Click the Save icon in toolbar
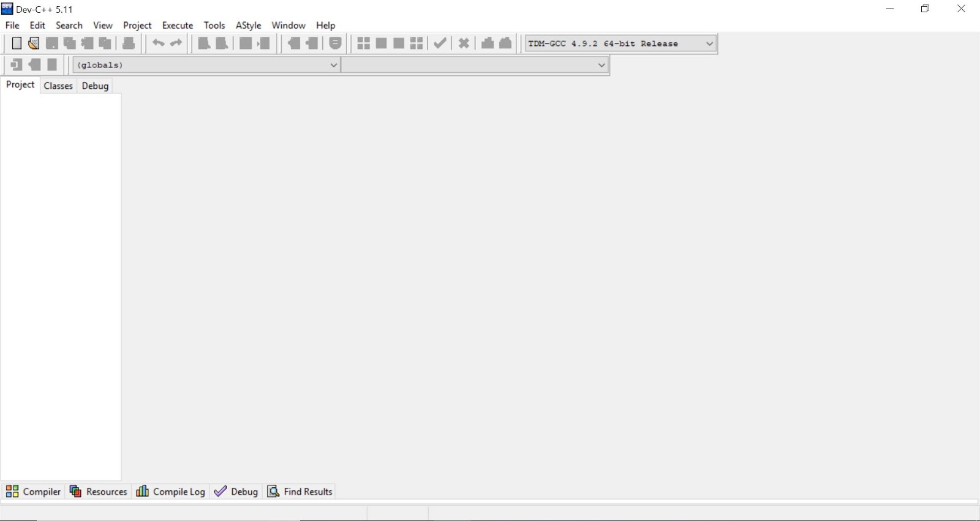 [x=52, y=43]
